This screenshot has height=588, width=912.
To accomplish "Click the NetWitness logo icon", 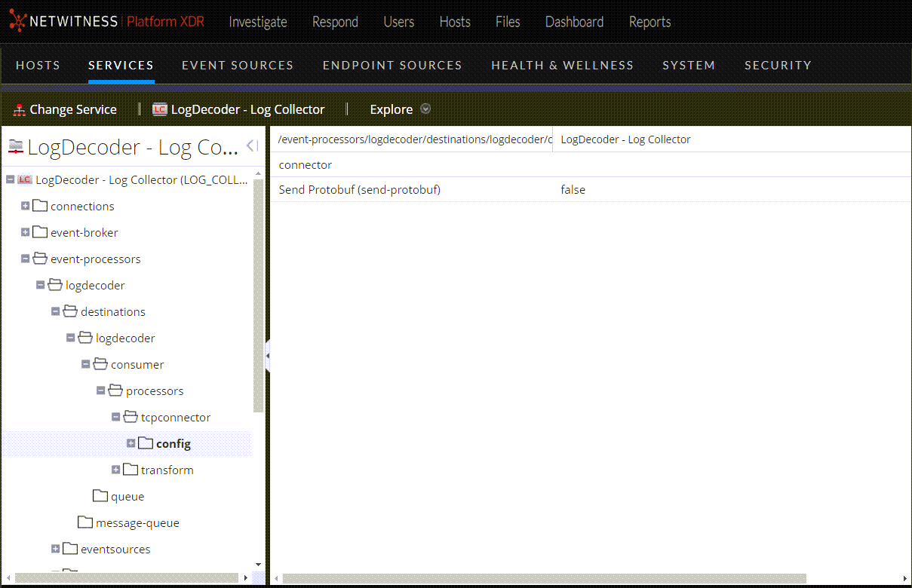I will 17,22.
